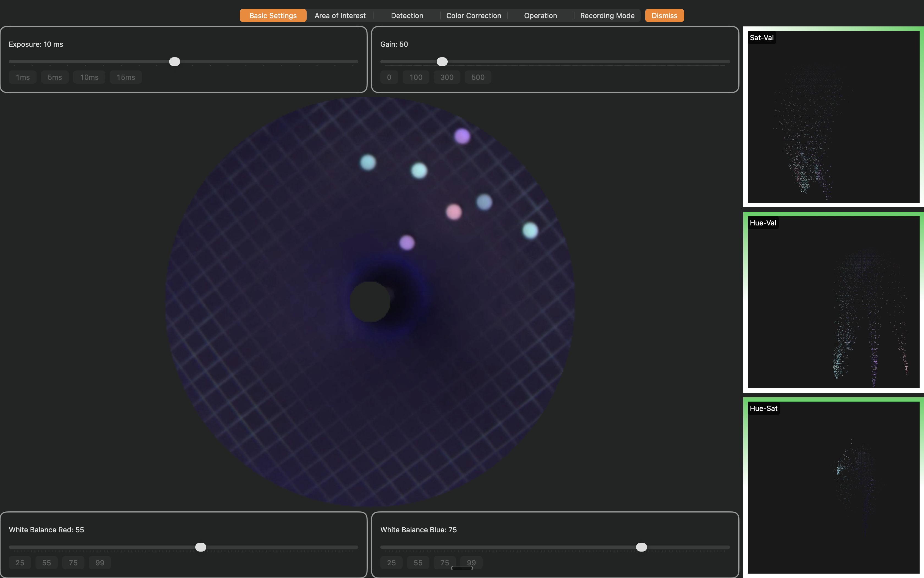Set gain preset to 0
This screenshot has width=924, height=578.
click(389, 77)
